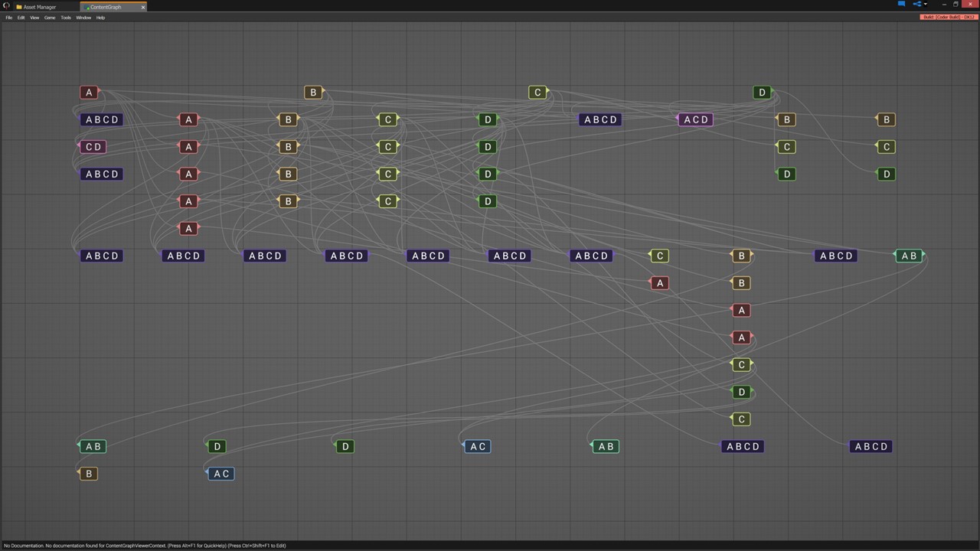Click the red Build Coder Build label
This screenshot has width=980, height=551.
948,17
